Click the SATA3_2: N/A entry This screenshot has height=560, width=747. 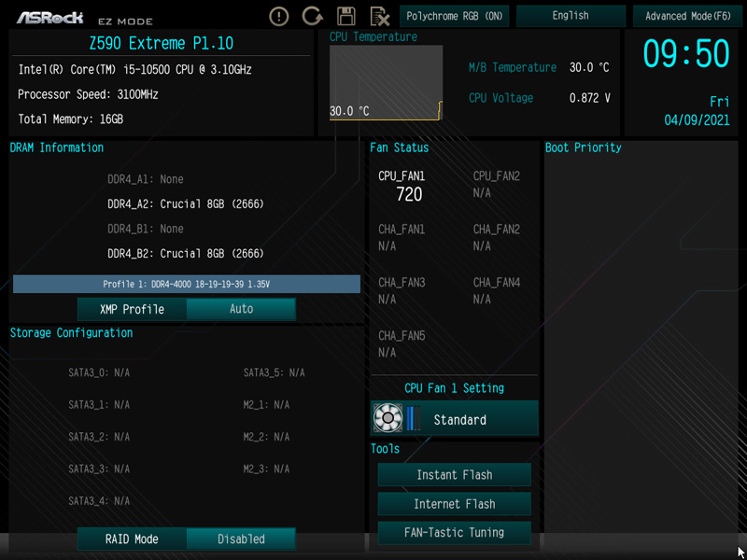[99, 437]
